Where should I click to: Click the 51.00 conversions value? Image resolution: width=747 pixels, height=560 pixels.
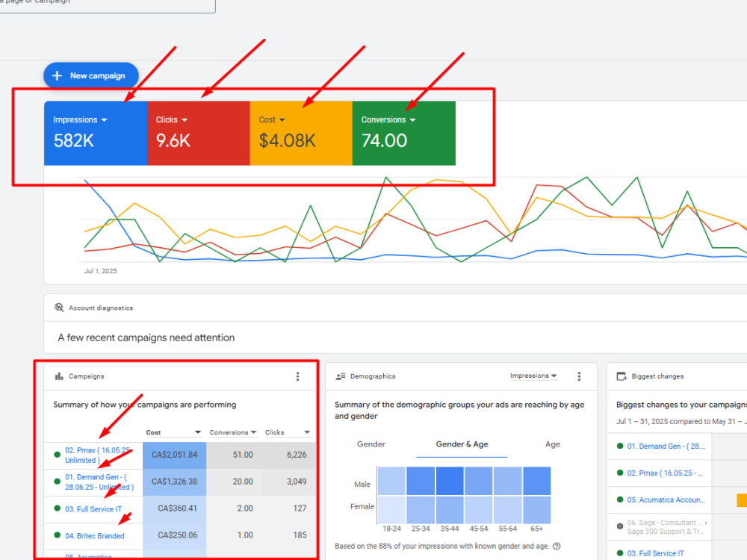243,455
